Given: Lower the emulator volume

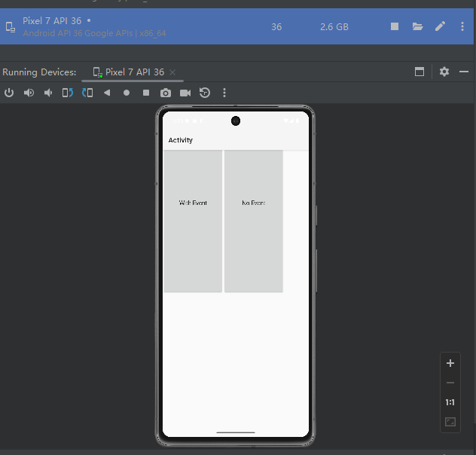Looking at the screenshot, I should (48, 93).
